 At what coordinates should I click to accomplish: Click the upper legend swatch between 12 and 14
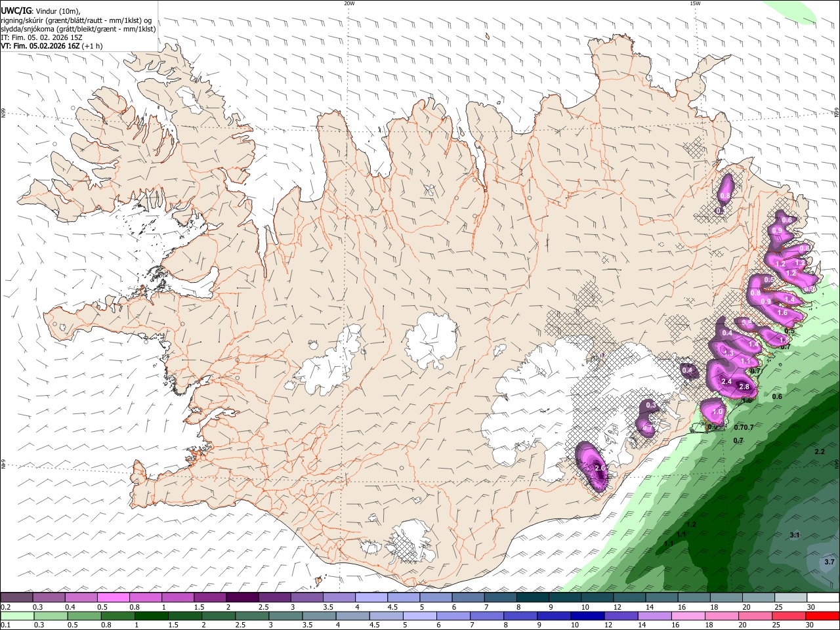(x=629, y=597)
